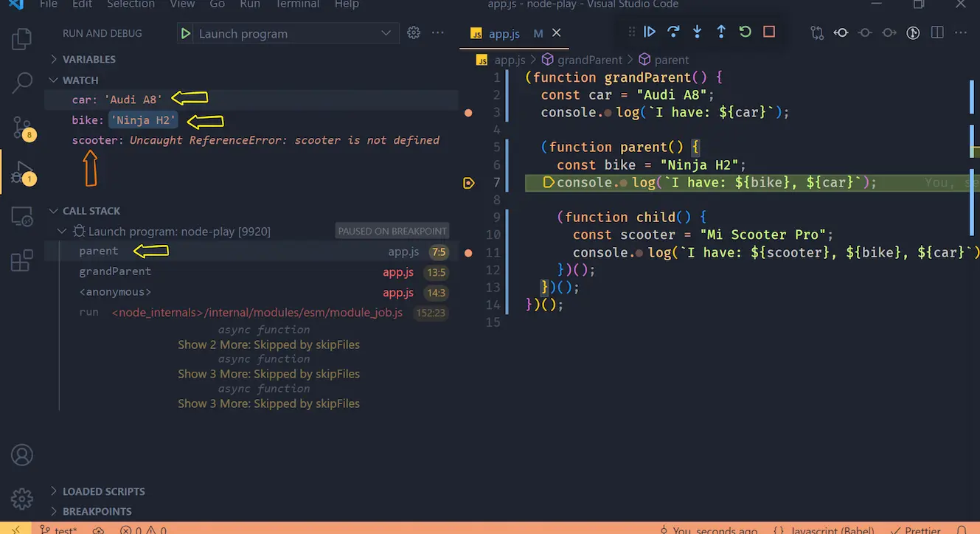
Task: Open Changes compare icon in editor toolbar
Action: [x=817, y=32]
